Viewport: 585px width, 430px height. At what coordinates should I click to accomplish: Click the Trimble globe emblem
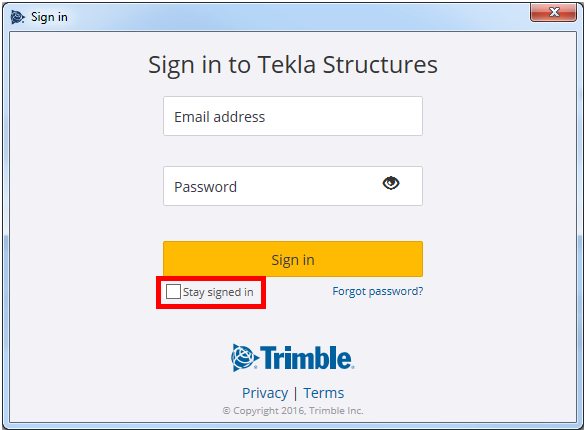[x=244, y=358]
